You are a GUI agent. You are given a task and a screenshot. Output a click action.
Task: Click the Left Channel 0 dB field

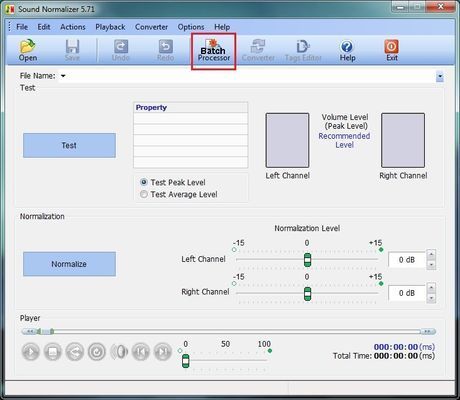407,260
